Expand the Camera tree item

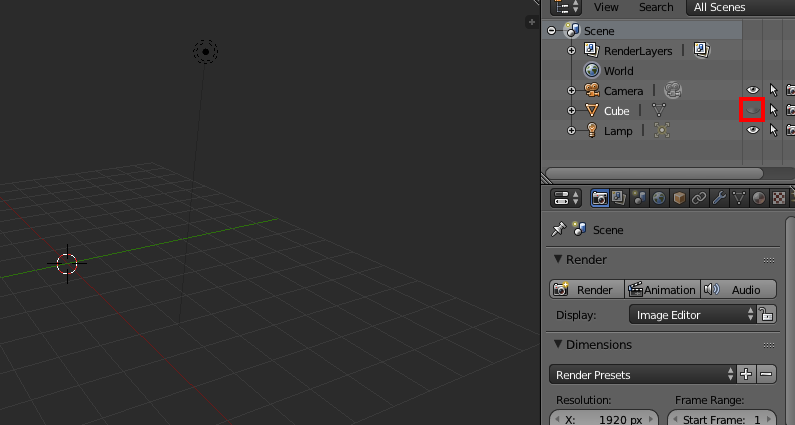tap(571, 91)
